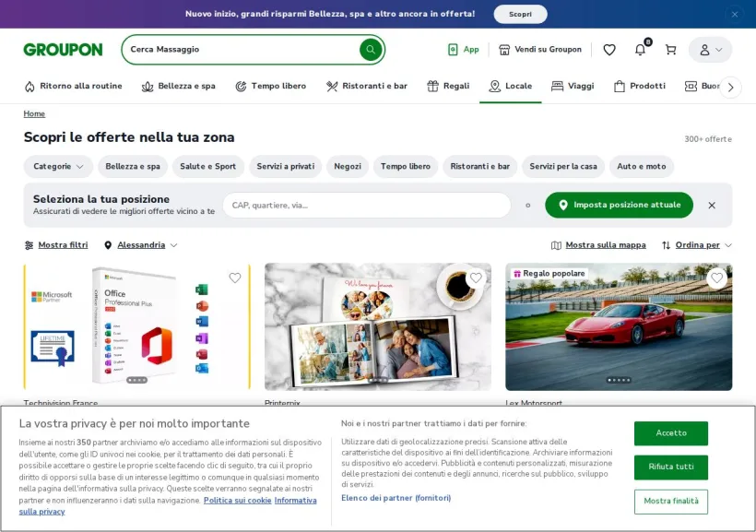756x532 pixels.
Task: Open Tempo libero navigation item
Action: 270,86
